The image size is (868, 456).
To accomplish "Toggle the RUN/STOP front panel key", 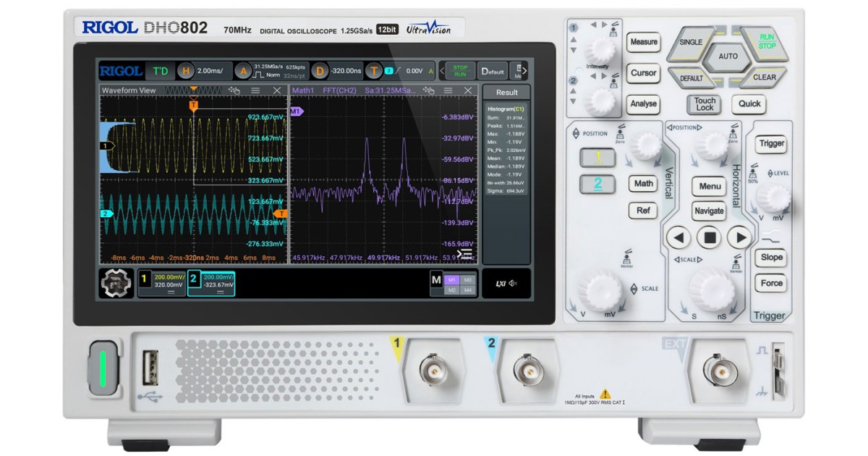I will [x=767, y=41].
